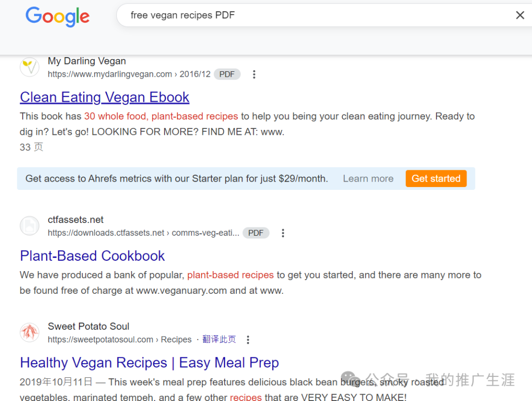Click the downloads.ctfassets.net URL breadcrumb
The image size is (532, 401).
coord(143,233)
